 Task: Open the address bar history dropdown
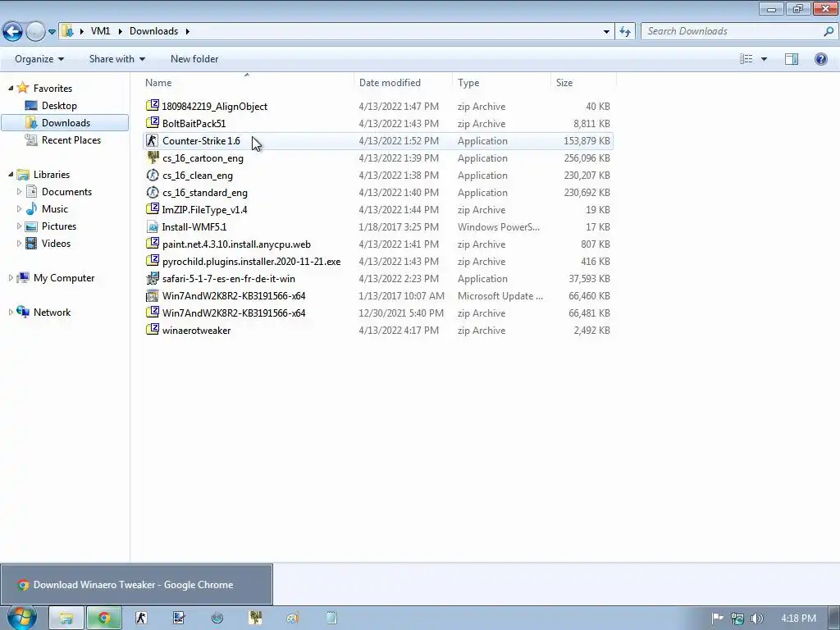click(606, 32)
